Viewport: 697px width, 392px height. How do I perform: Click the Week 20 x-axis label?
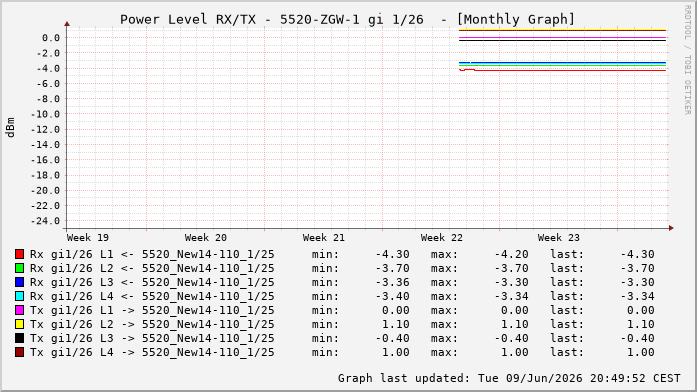point(205,238)
